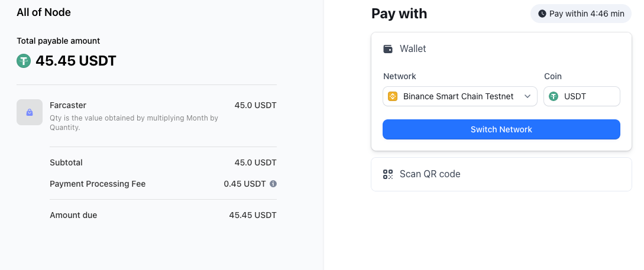644x270 pixels.
Task: Click the Farcaster product bag thumbnail
Action: pos(30,112)
